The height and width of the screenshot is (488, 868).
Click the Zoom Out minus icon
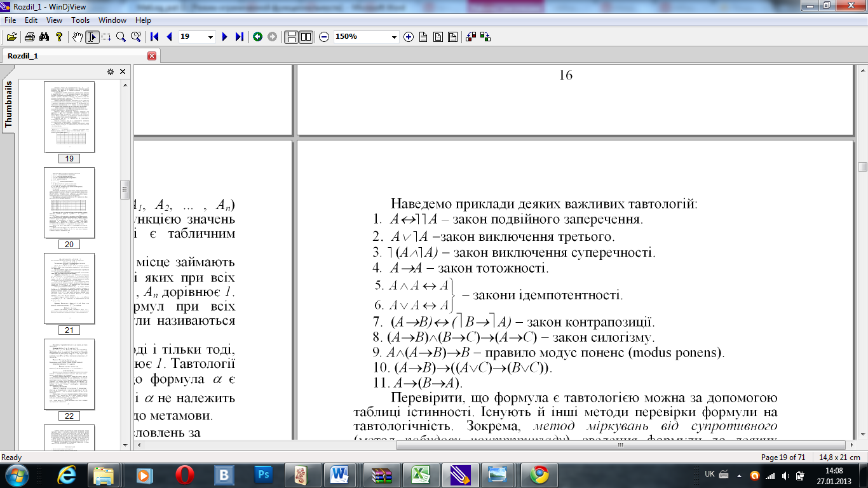tap(323, 37)
